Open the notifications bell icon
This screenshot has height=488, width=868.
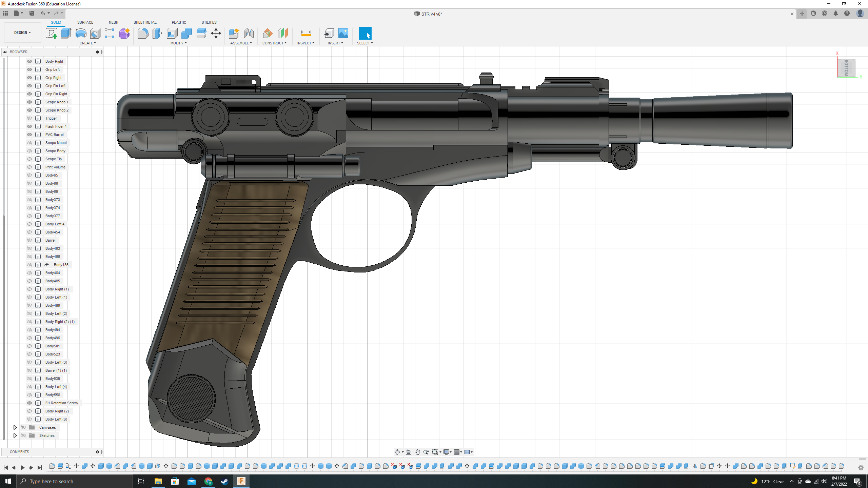[x=836, y=14]
